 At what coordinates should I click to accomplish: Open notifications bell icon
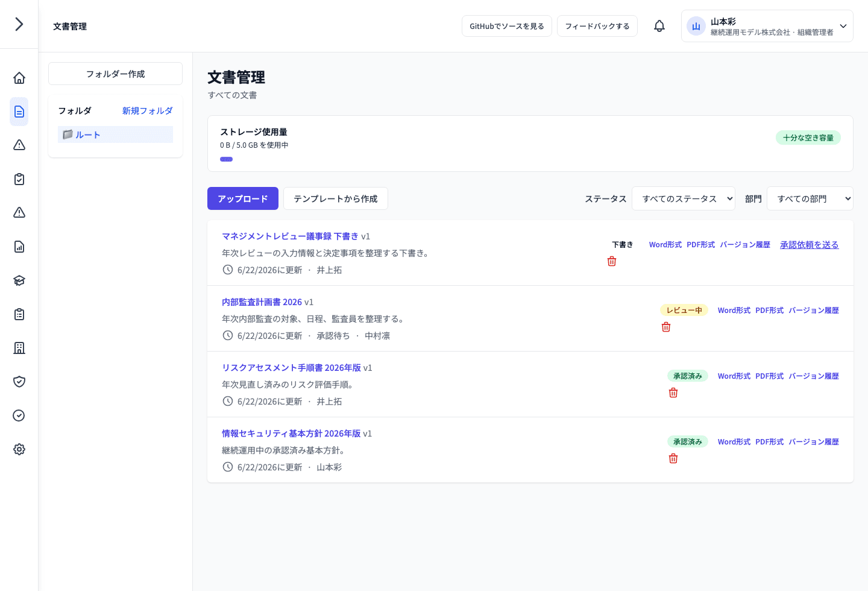point(659,26)
